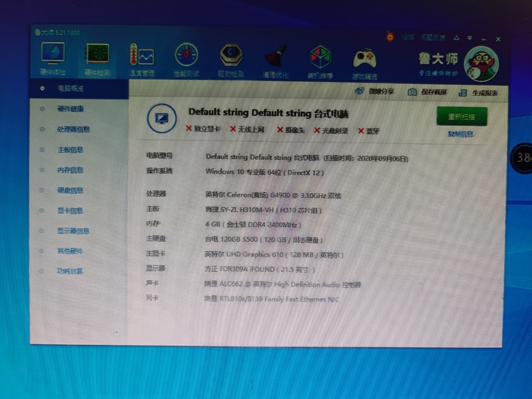Click memory value 4 GB DDR4 2400MHz
The height and width of the screenshot is (399, 532).
pos(253,224)
